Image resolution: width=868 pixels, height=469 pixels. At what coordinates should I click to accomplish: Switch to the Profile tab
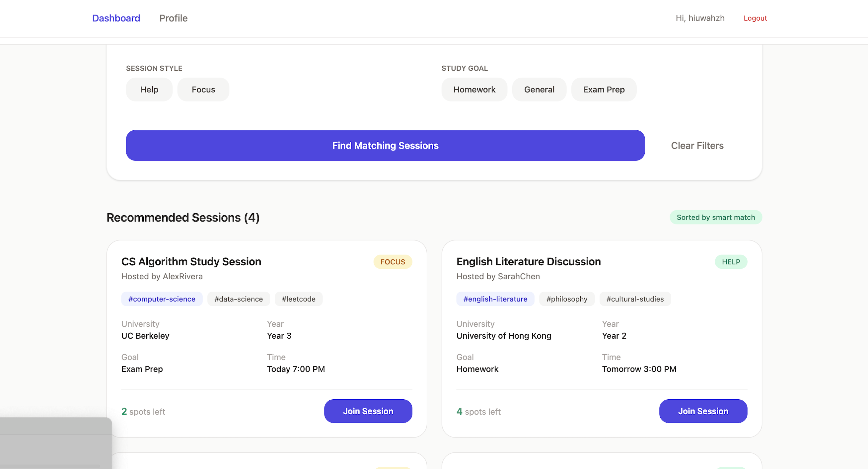tap(173, 18)
